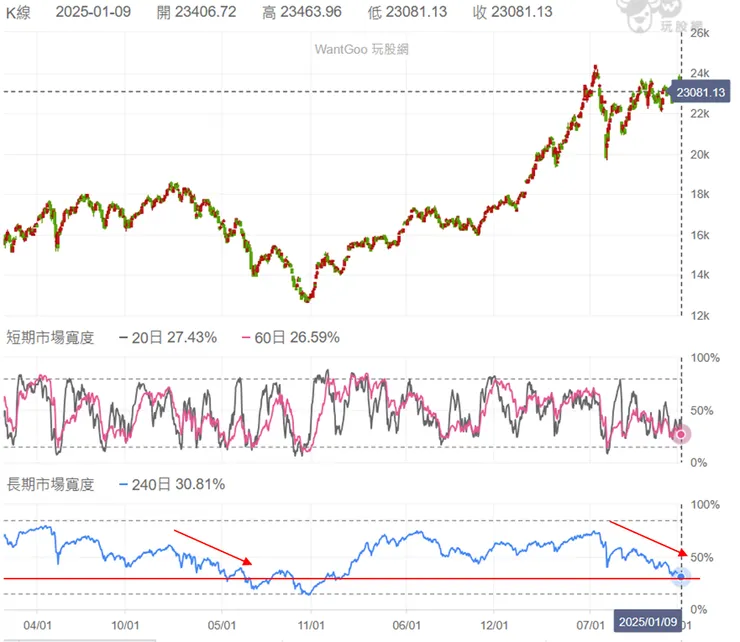Click the 26k price axis label

pos(700,32)
